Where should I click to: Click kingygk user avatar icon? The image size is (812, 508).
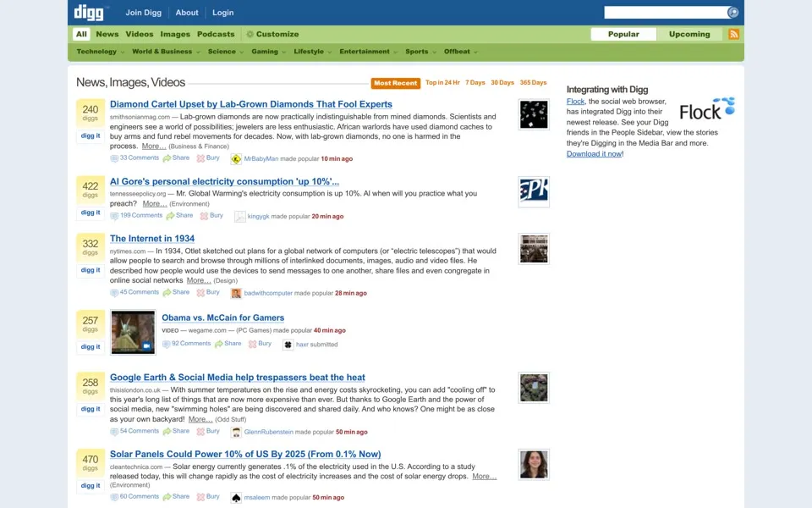[239, 217]
